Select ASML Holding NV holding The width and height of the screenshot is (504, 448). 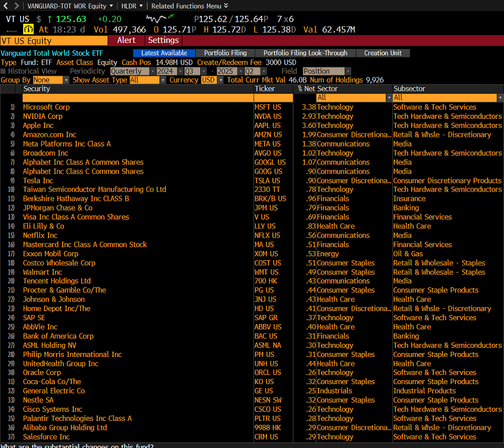(x=50, y=345)
